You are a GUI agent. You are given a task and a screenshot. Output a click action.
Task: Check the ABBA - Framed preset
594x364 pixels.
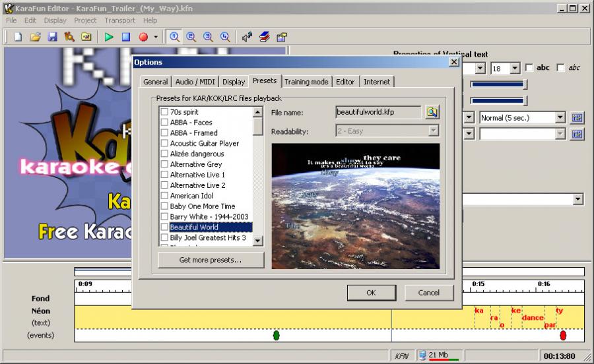[x=164, y=133]
